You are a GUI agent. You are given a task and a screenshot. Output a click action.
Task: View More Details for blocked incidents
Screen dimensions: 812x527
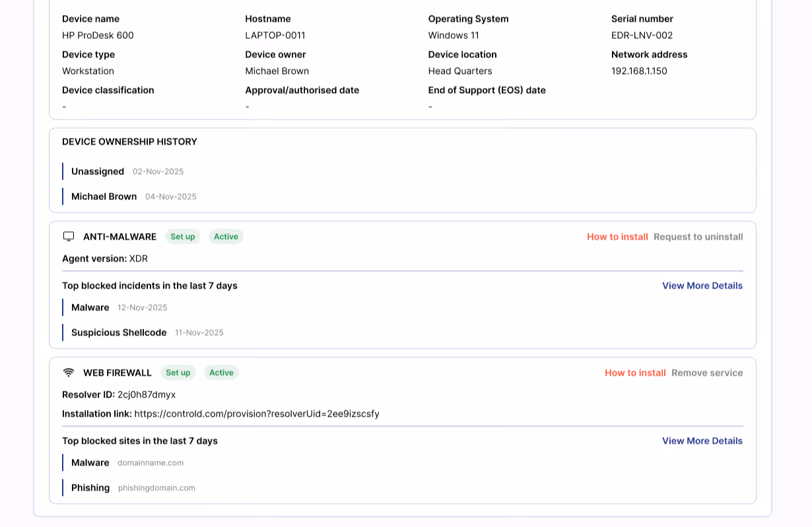tap(702, 285)
